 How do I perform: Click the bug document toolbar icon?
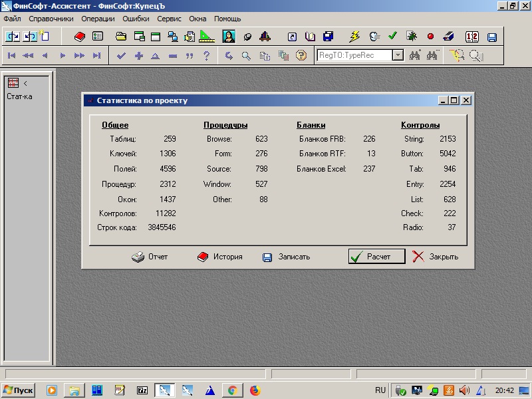(x=412, y=37)
